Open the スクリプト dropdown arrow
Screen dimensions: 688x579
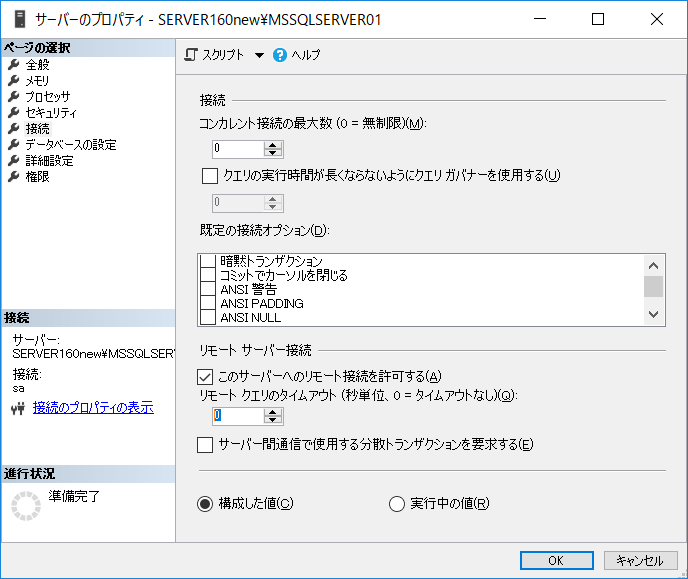pyautogui.click(x=259, y=55)
